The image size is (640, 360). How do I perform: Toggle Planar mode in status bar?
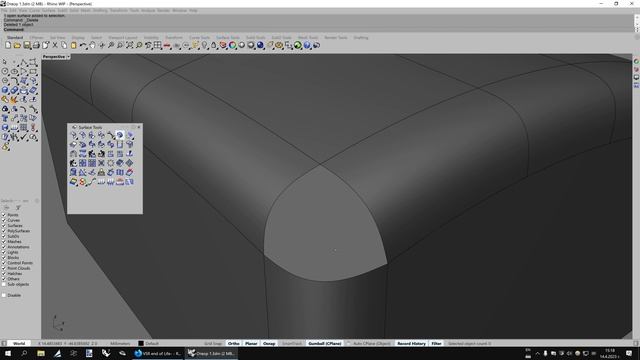click(251, 343)
